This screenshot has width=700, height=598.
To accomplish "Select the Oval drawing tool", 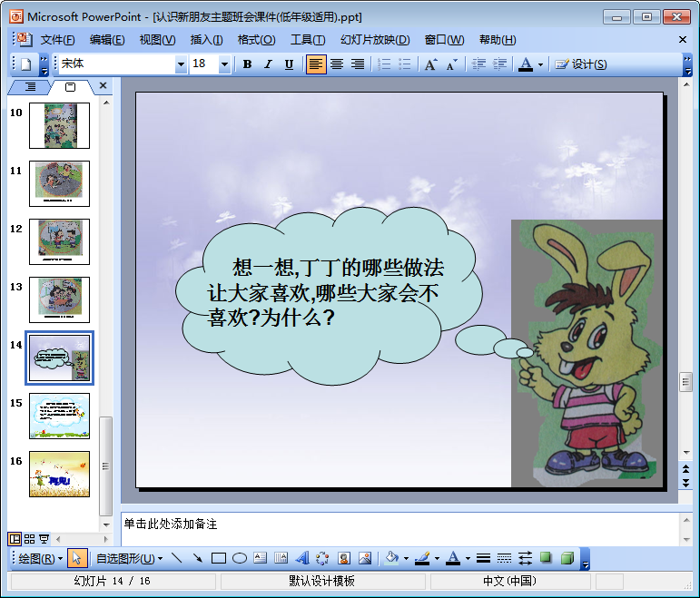I will [240, 558].
